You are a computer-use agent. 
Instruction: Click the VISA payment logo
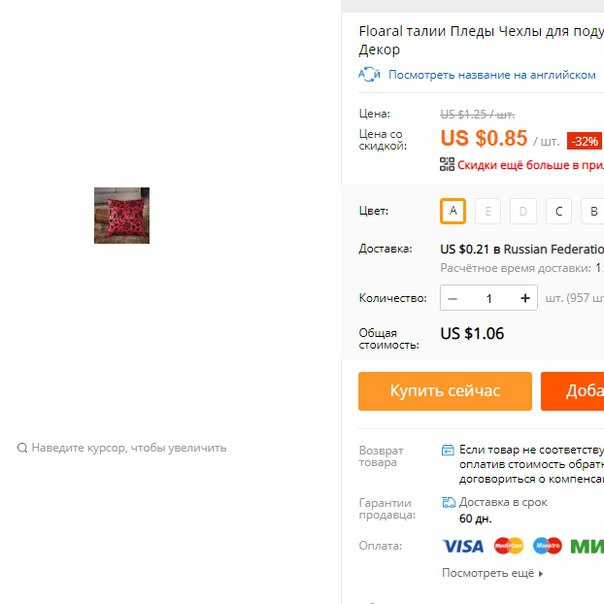(x=463, y=546)
